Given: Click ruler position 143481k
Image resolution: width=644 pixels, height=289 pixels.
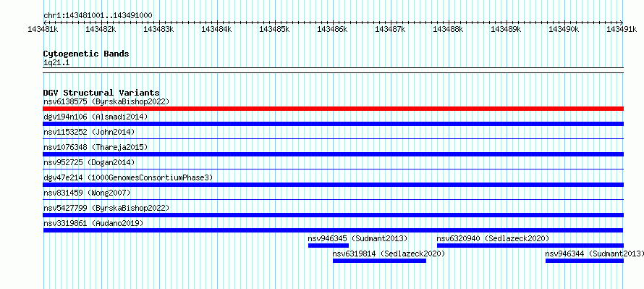Looking at the screenshot, I should [x=43, y=30].
